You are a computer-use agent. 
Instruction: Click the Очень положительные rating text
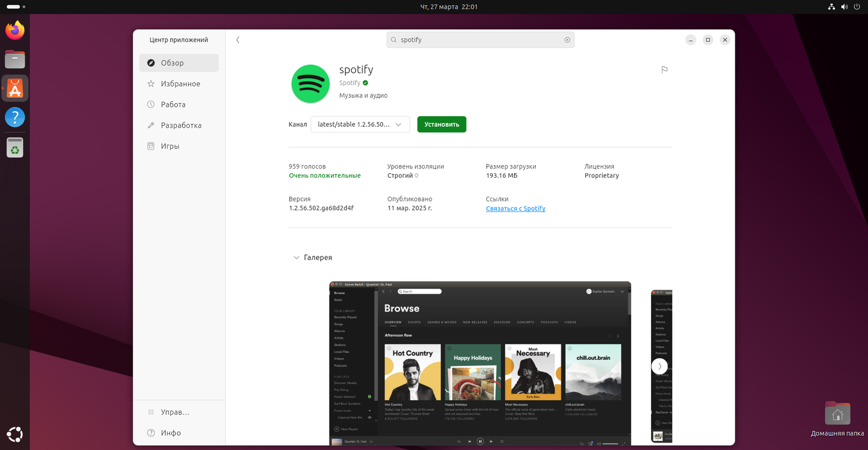click(325, 175)
